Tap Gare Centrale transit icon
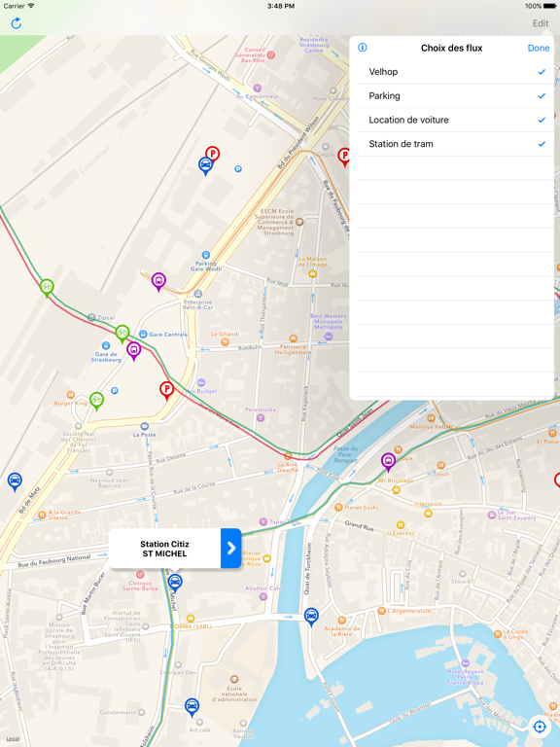Image resolution: width=560 pixels, height=747 pixels. click(143, 334)
